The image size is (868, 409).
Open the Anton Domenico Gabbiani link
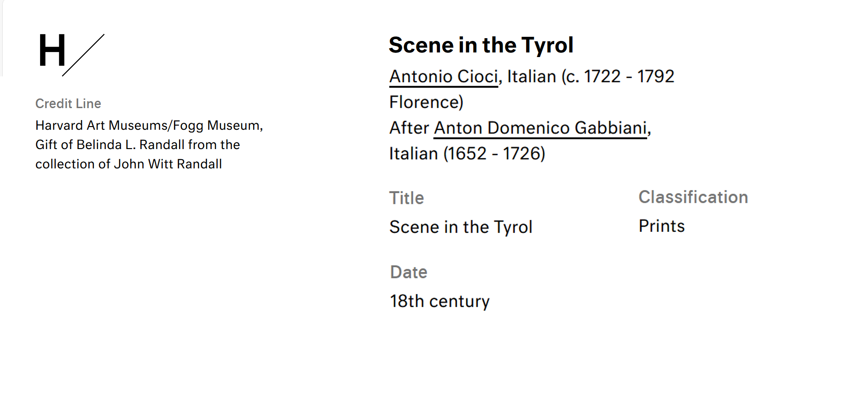pyautogui.click(x=540, y=128)
